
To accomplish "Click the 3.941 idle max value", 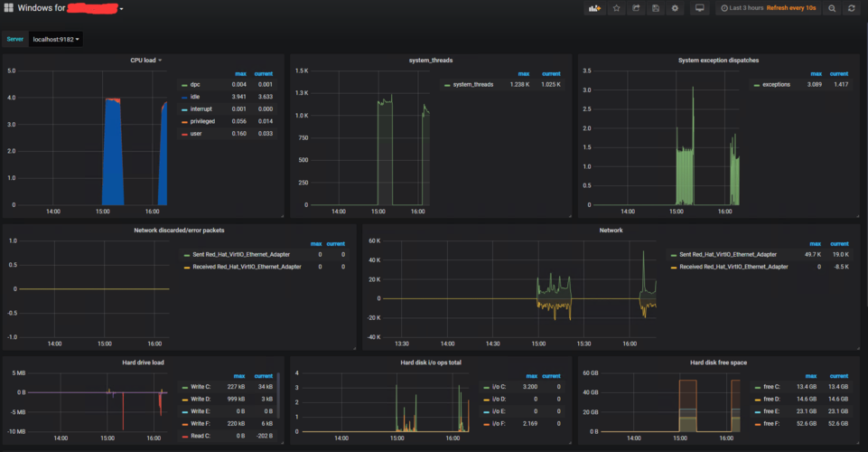I will (238, 97).
